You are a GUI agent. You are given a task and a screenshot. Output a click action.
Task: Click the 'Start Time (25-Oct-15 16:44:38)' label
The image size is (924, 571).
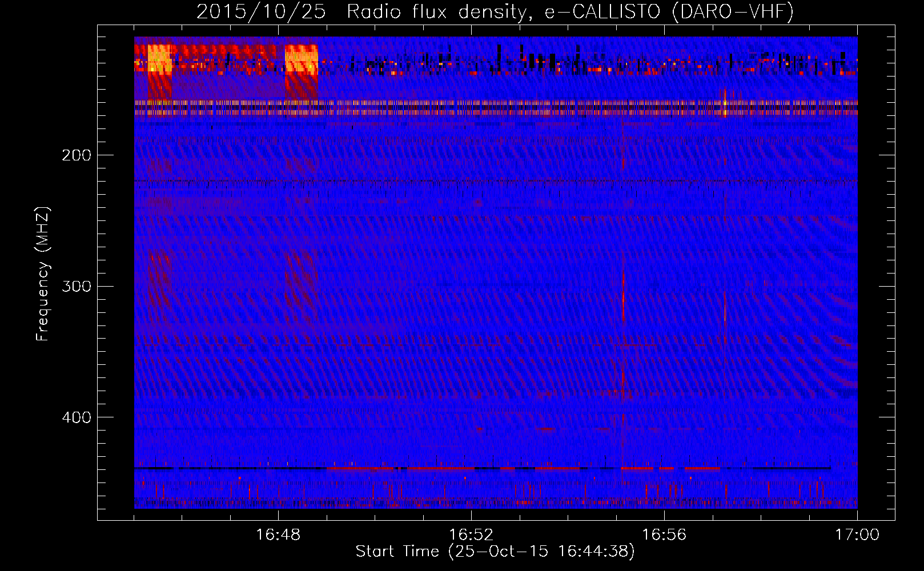(x=495, y=552)
